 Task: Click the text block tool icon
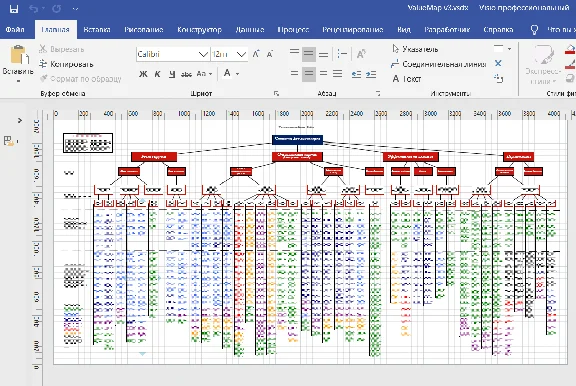pos(498,78)
